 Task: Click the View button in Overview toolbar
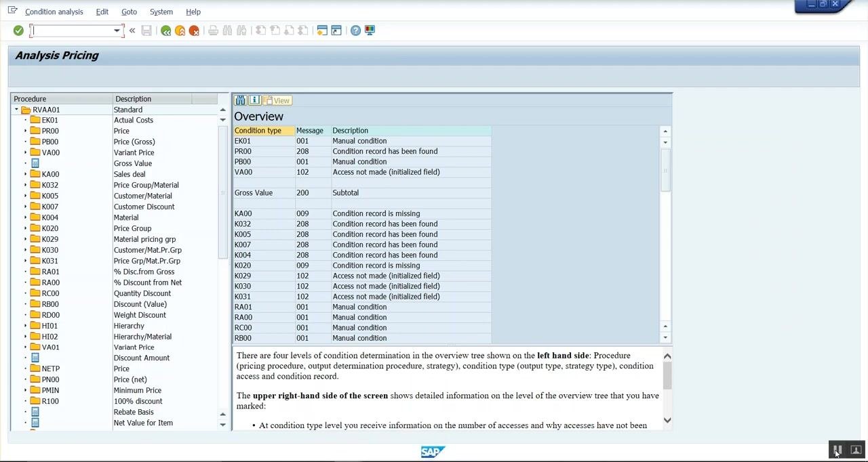[277, 100]
